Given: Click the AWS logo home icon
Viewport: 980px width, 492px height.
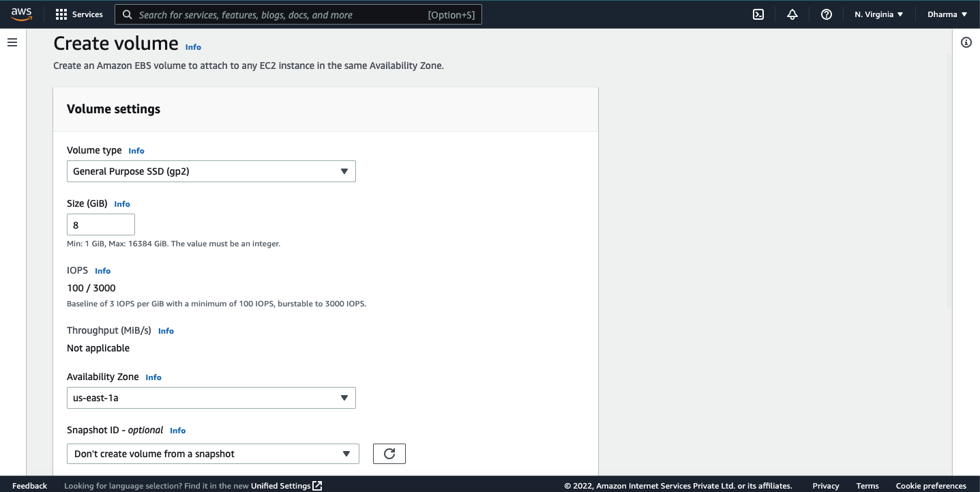Looking at the screenshot, I should 22,14.
